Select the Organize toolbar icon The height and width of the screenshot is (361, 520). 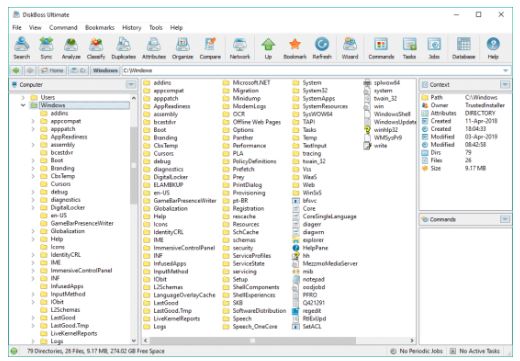(182, 48)
